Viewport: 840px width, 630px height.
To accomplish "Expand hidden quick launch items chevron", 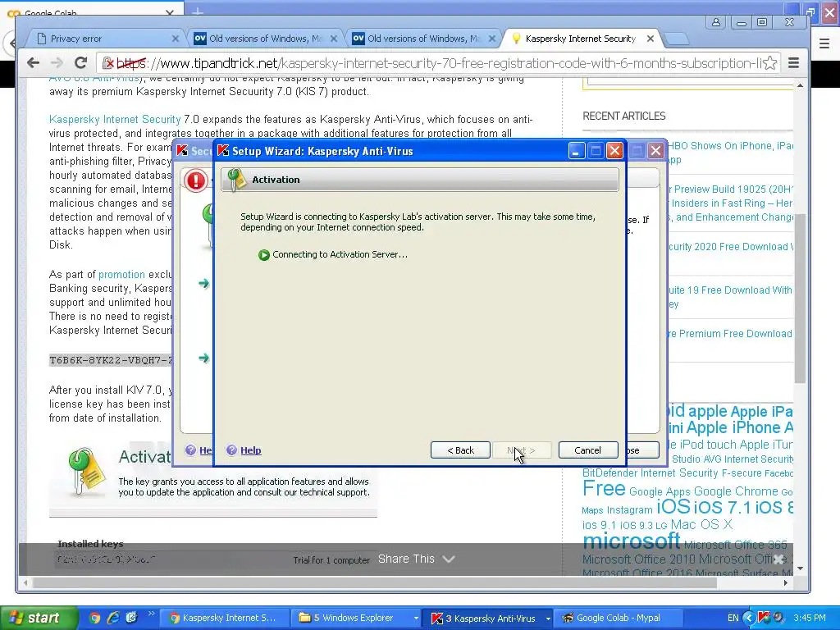I will pyautogui.click(x=151, y=614).
